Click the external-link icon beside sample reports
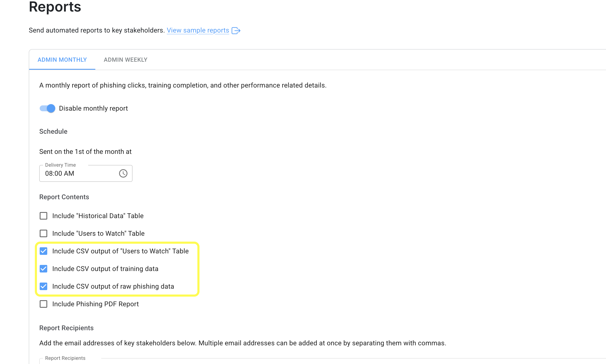The height and width of the screenshot is (364, 606). (236, 30)
